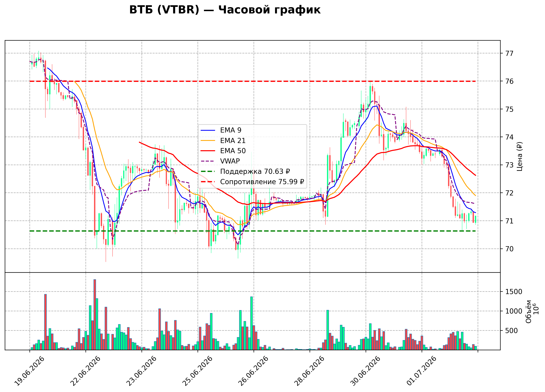Click the price axis label 75

pos(509,109)
